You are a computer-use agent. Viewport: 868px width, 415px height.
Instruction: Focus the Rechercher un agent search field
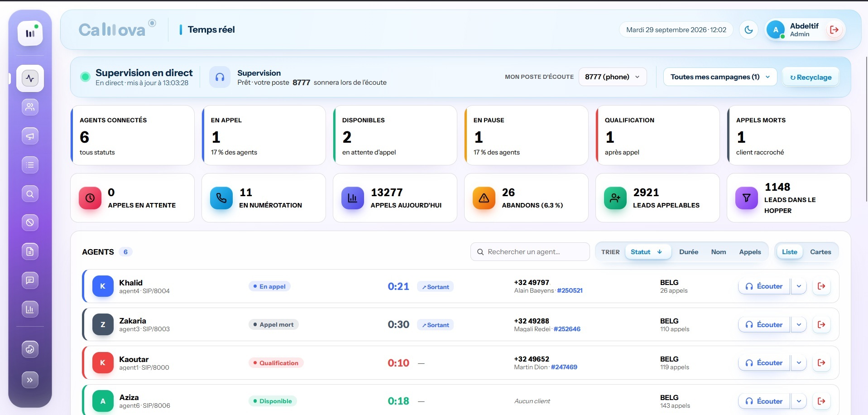click(x=530, y=252)
